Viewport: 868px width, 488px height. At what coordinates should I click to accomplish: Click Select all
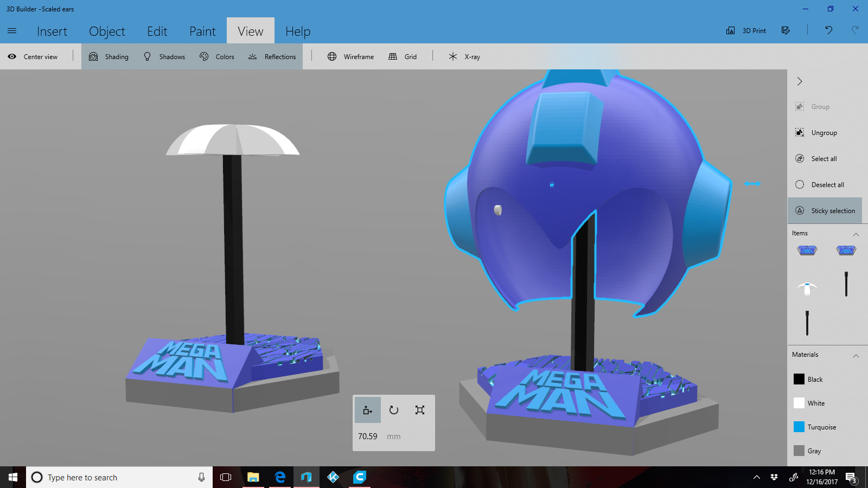click(x=816, y=159)
